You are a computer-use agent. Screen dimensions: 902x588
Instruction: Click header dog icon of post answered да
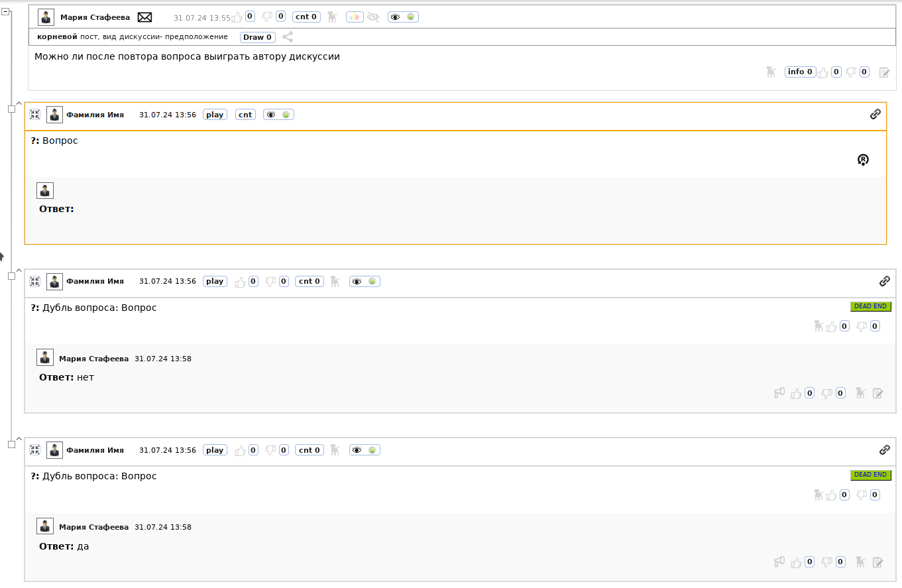pyautogui.click(x=335, y=449)
